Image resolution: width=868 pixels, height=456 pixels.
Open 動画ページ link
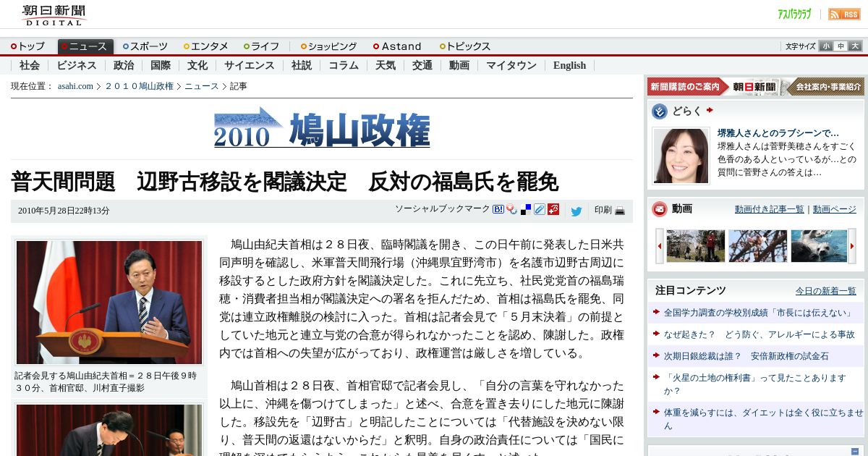834,209
